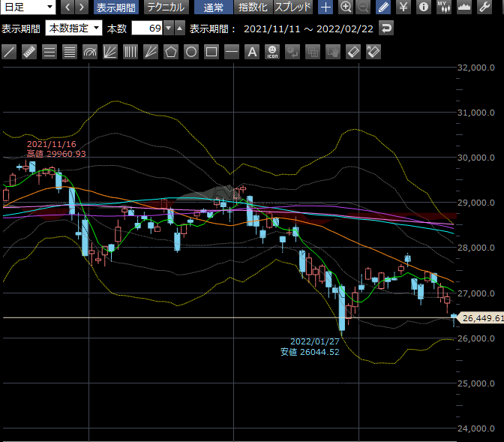Select the trend line drawing tool
This screenshot has height=442, width=504.
pyautogui.click(x=9, y=52)
